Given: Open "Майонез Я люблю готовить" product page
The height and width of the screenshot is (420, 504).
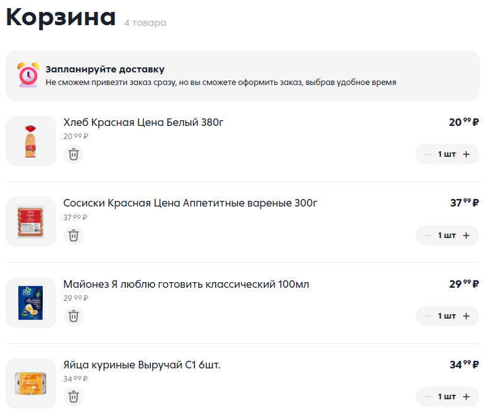Looking at the screenshot, I should pyautogui.click(x=186, y=284).
